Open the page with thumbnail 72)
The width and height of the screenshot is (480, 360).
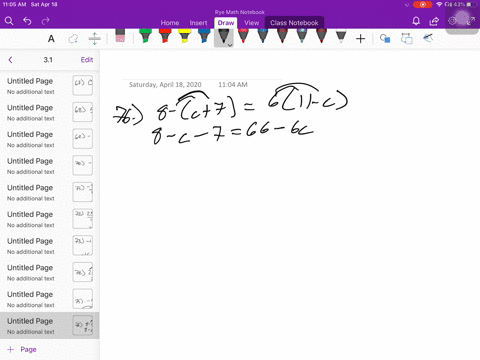point(50,219)
